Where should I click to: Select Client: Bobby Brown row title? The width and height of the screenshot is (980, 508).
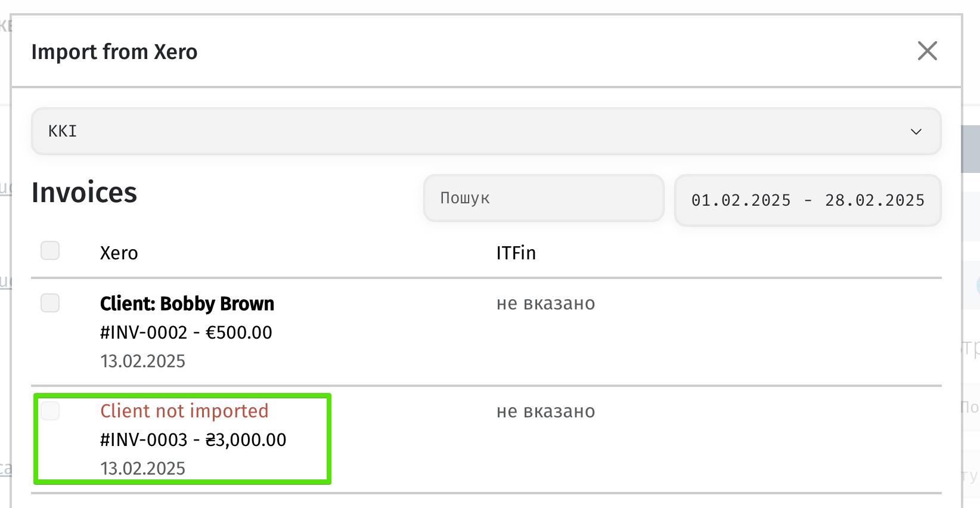tap(187, 303)
